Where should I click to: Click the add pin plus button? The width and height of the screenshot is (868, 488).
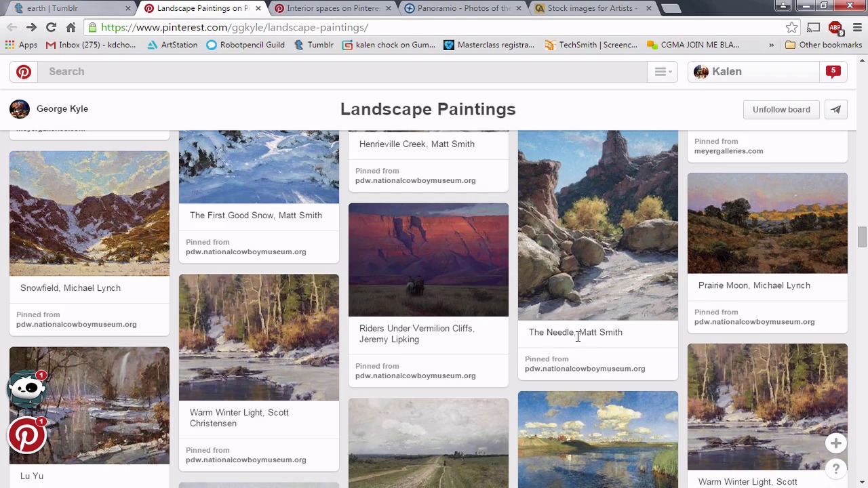click(835, 443)
